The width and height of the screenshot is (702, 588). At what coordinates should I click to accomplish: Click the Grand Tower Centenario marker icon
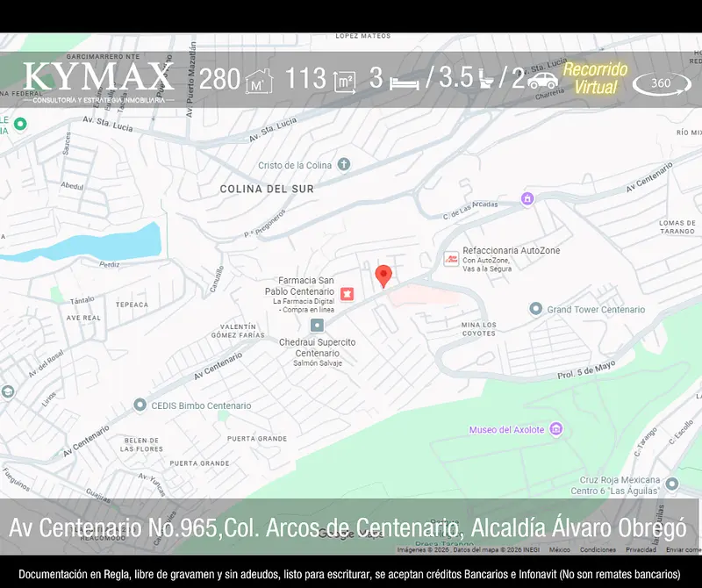click(x=535, y=309)
